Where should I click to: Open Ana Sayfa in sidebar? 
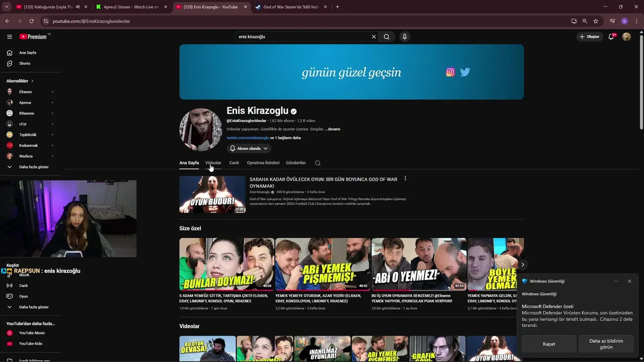point(28,53)
